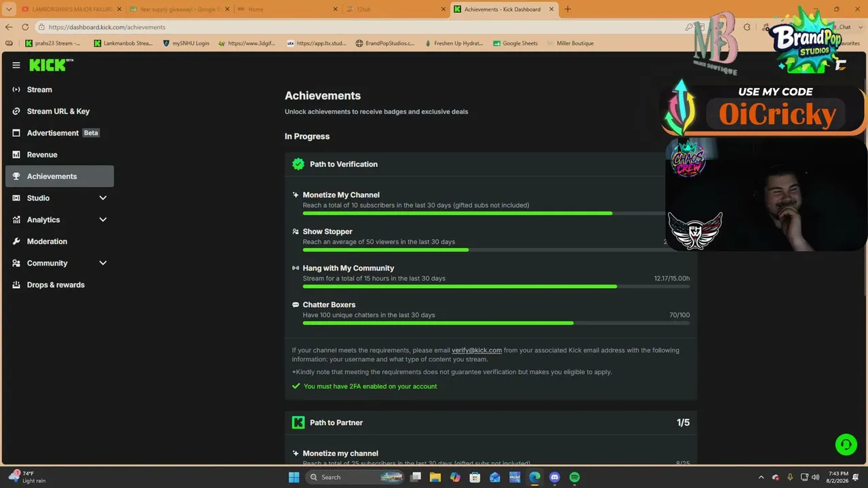The width and height of the screenshot is (868, 488).
Task: Click the Achievements trophy icon
Action: (16, 176)
